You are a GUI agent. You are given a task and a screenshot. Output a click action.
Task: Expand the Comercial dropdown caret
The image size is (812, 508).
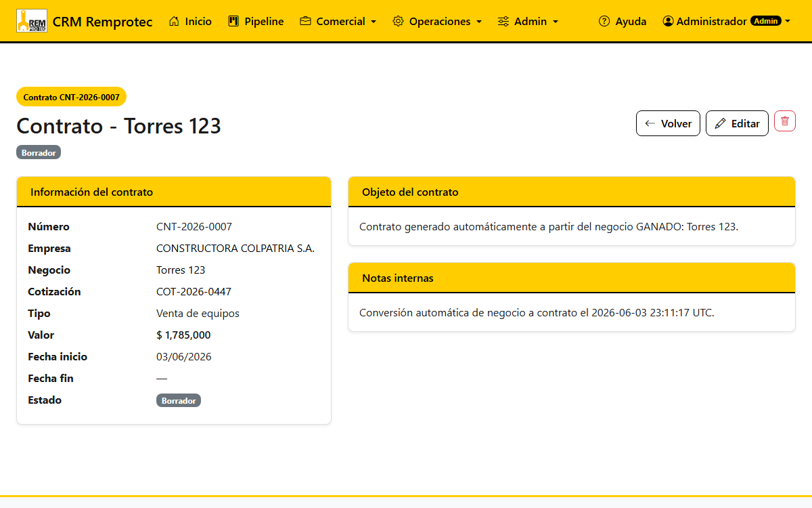point(374,22)
